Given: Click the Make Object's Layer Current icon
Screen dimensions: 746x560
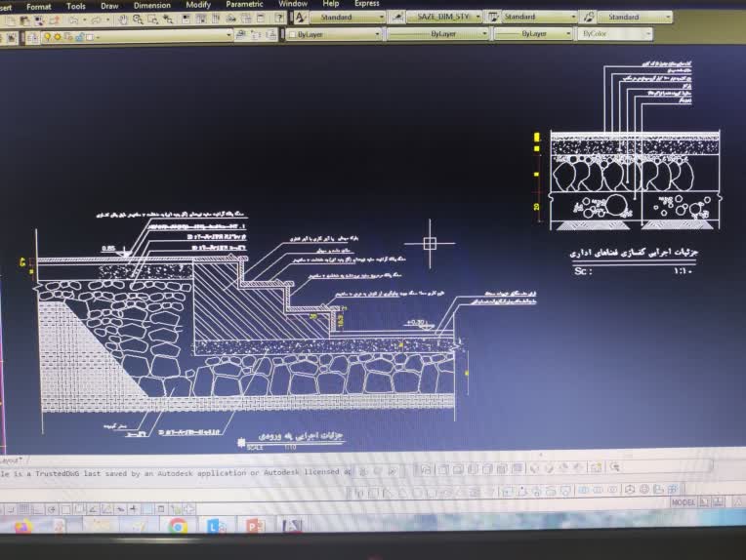Looking at the screenshot, I should (241, 35).
